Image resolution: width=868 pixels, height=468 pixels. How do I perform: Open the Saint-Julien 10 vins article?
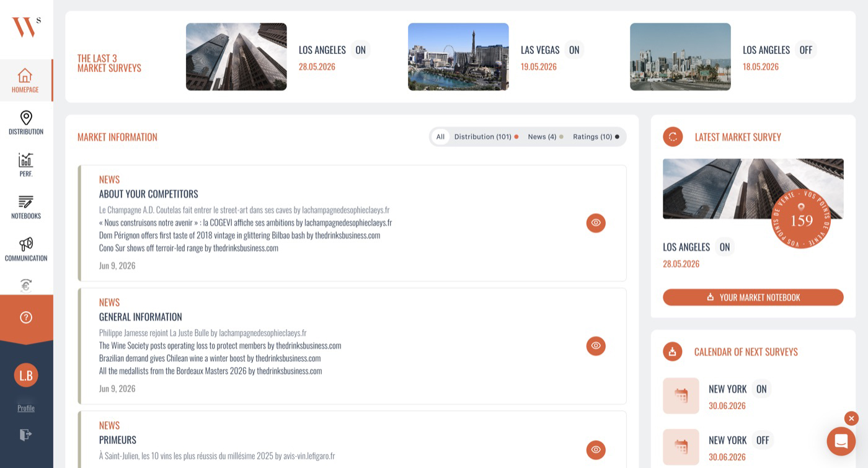(217, 456)
